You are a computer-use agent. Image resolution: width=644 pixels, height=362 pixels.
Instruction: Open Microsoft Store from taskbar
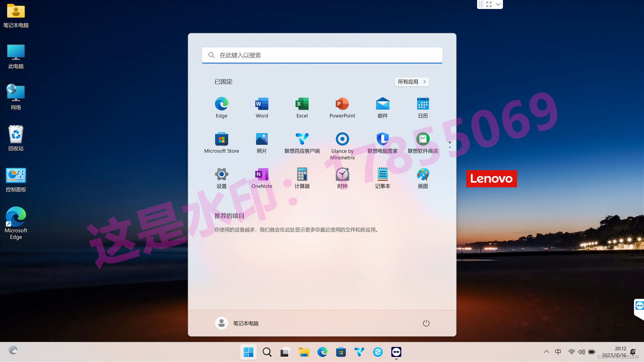341,352
